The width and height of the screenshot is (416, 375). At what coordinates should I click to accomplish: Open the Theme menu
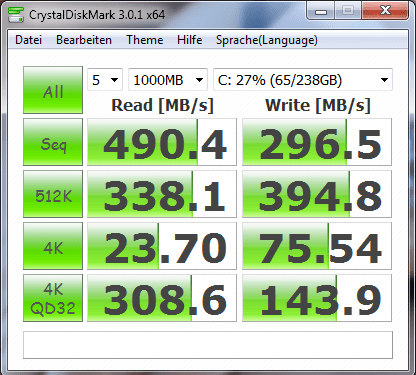click(x=145, y=40)
